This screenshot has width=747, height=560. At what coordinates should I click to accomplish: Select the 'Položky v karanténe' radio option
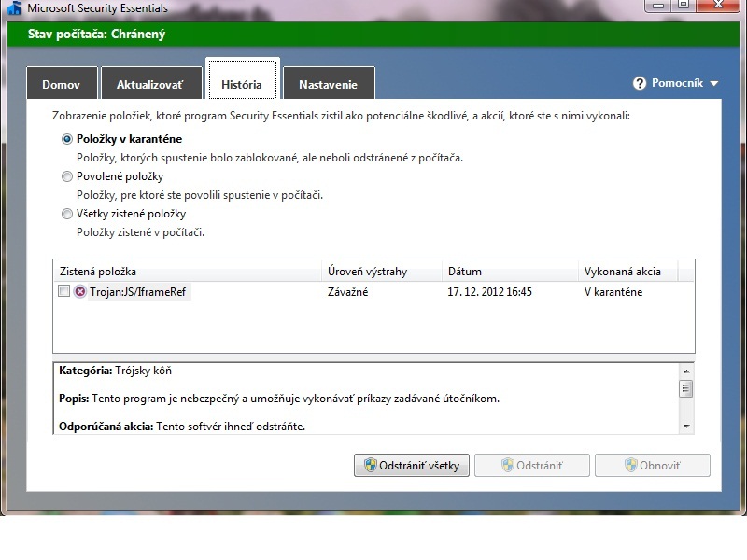[x=66, y=139]
